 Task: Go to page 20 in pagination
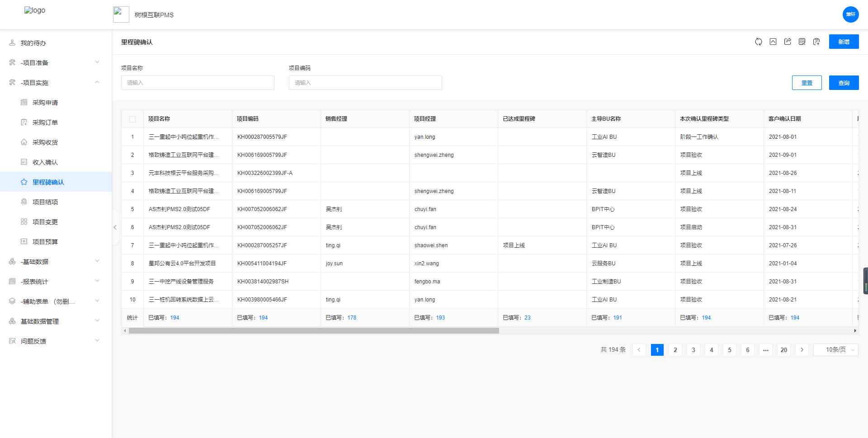[784, 350]
